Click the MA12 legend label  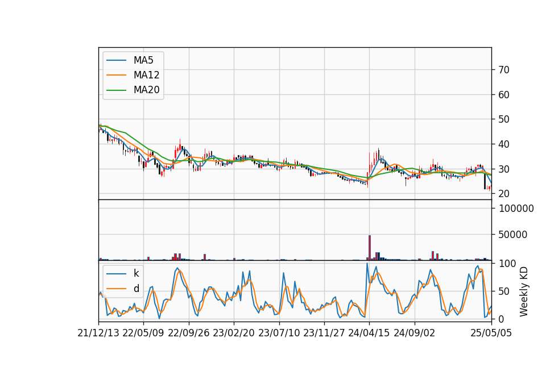tap(146, 75)
